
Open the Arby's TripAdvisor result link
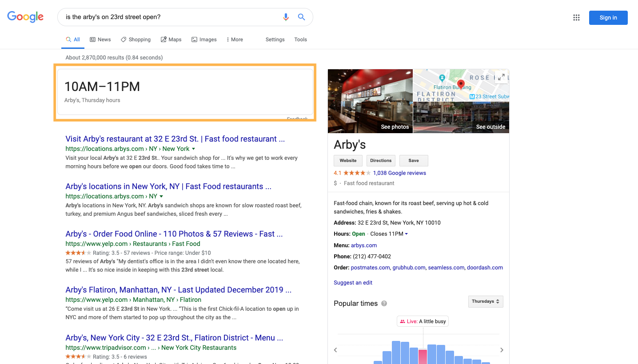click(x=174, y=338)
